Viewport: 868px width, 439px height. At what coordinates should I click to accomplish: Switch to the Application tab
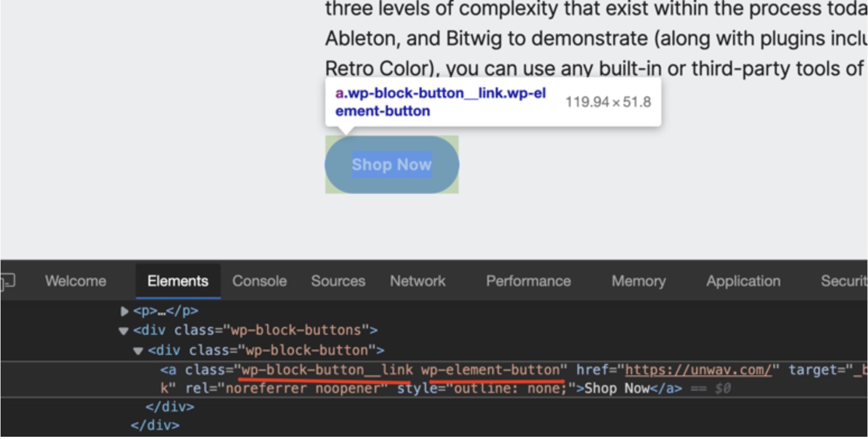tap(743, 281)
